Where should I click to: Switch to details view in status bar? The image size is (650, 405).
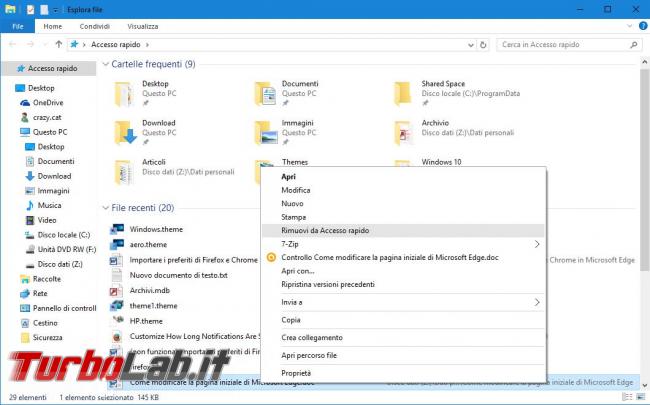[627, 397]
